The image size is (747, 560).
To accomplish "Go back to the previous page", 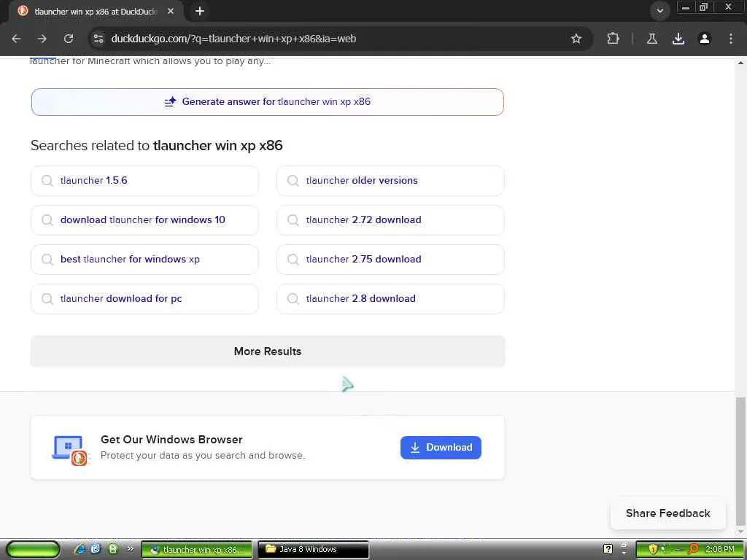I will tap(16, 39).
